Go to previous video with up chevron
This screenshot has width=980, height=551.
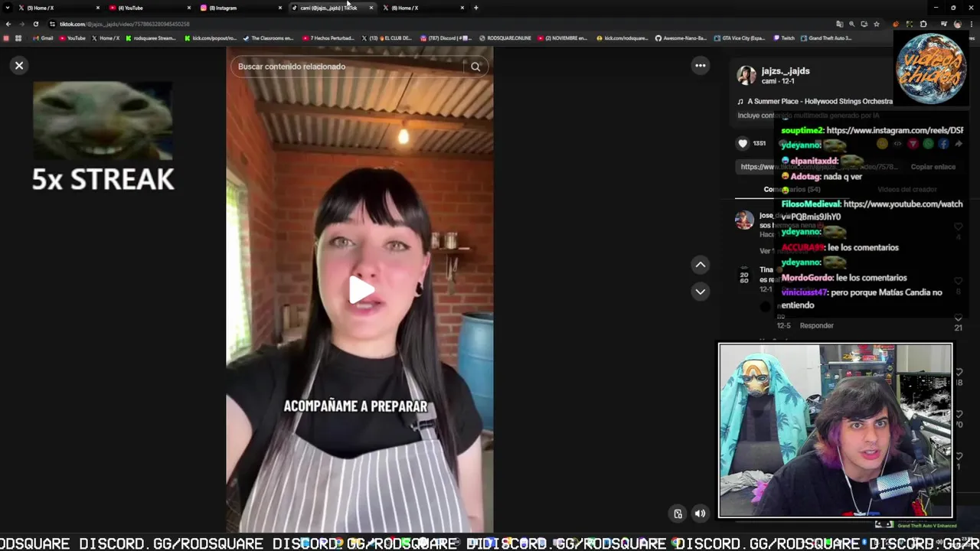(x=700, y=265)
